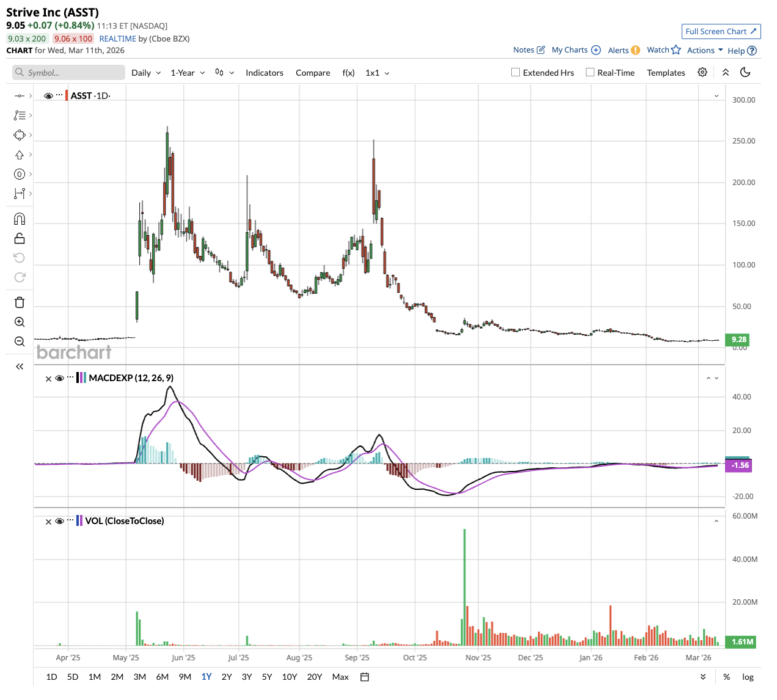Toggle the lock drawings icon
The height and width of the screenshot is (700, 777).
pos(20,238)
